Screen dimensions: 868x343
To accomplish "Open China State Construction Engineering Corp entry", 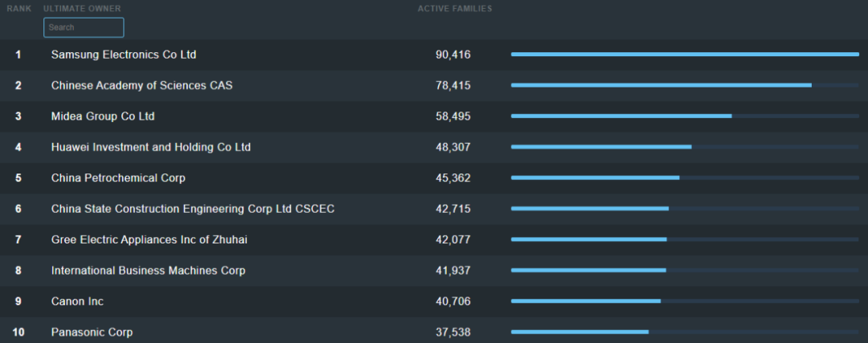I will 193,209.
